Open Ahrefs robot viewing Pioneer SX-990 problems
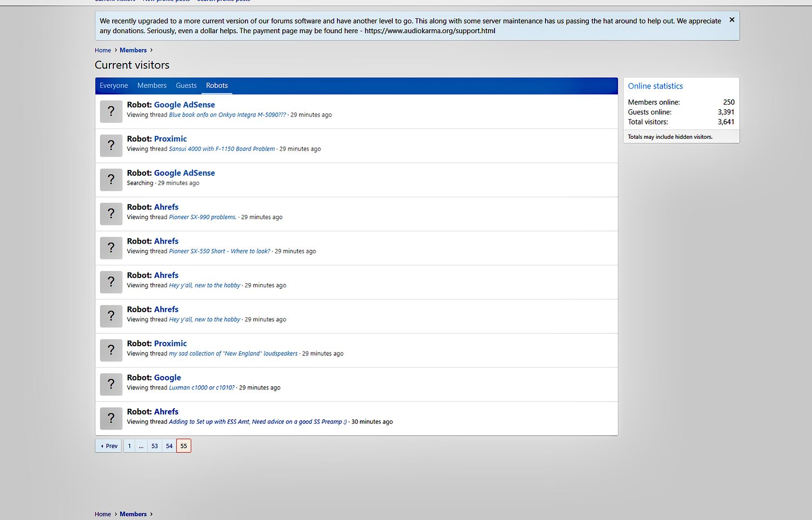This screenshot has width=812, height=520. tap(166, 207)
